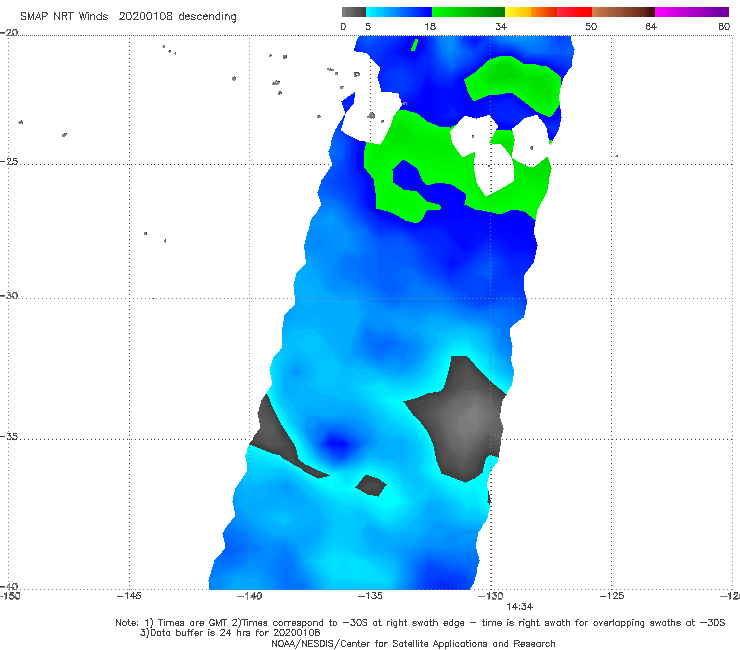Click the latitude axis label '-25'

tap(9, 162)
